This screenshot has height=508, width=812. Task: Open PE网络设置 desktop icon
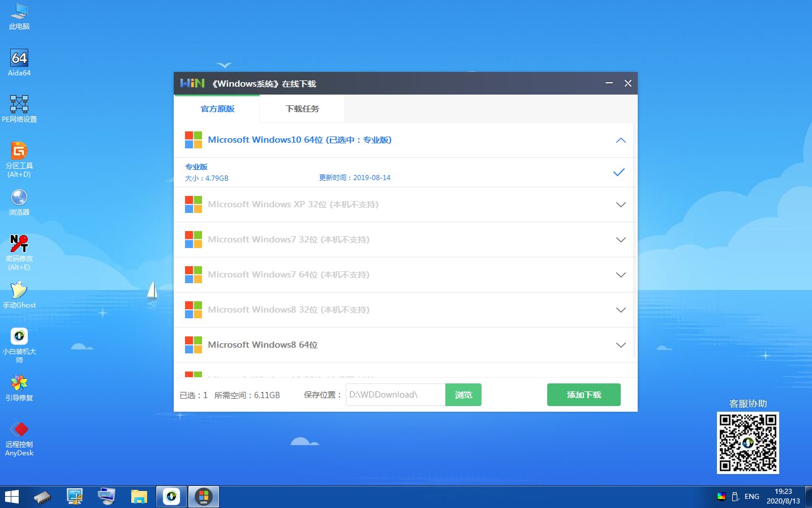click(x=19, y=109)
